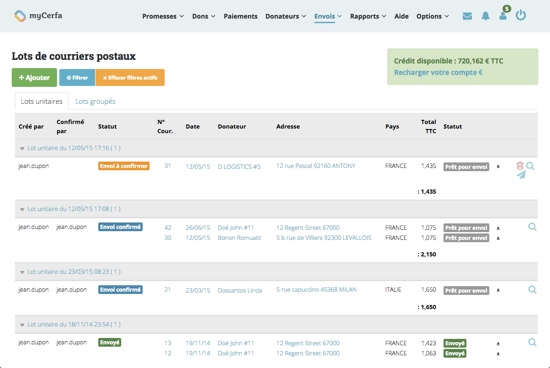550x368 pixels.
Task: Click date 26/06/15 in courrier 42 row
Action: (198, 228)
